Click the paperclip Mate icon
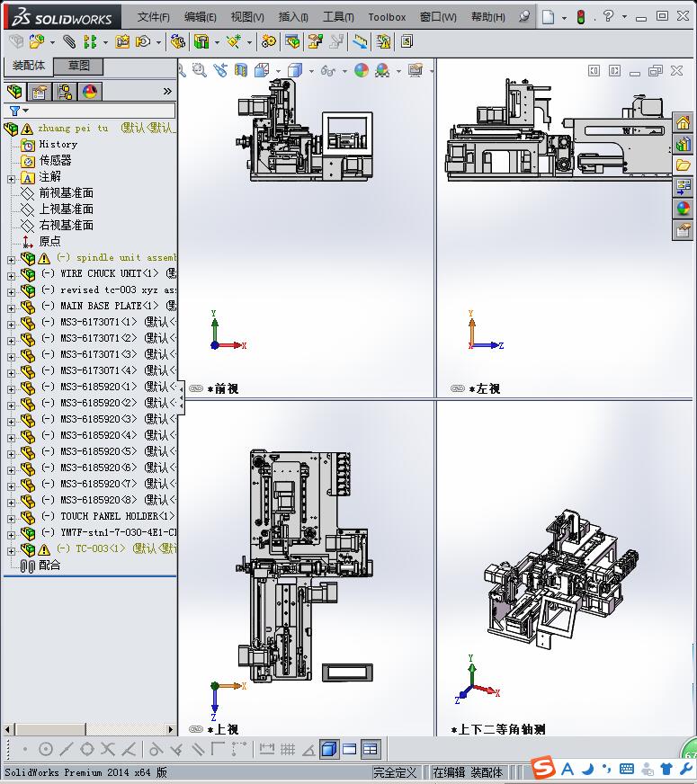This screenshot has width=697, height=784. pyautogui.click(x=70, y=41)
